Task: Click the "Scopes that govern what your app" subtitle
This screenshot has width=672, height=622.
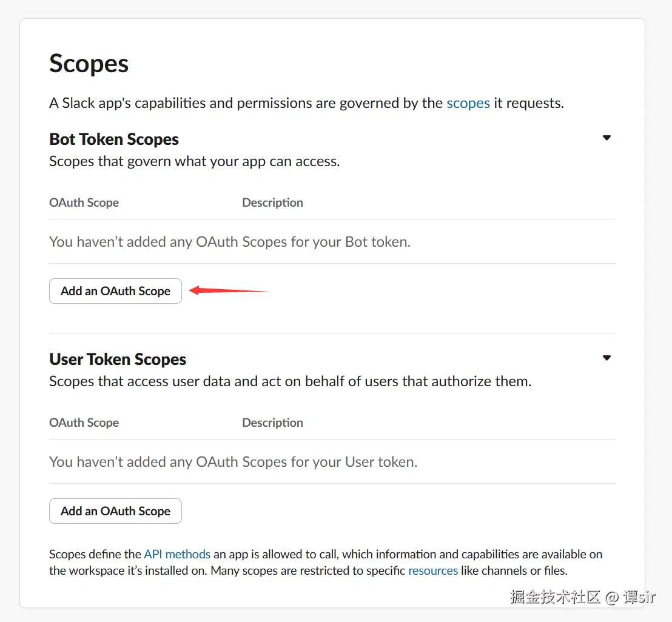Action: coord(194,161)
